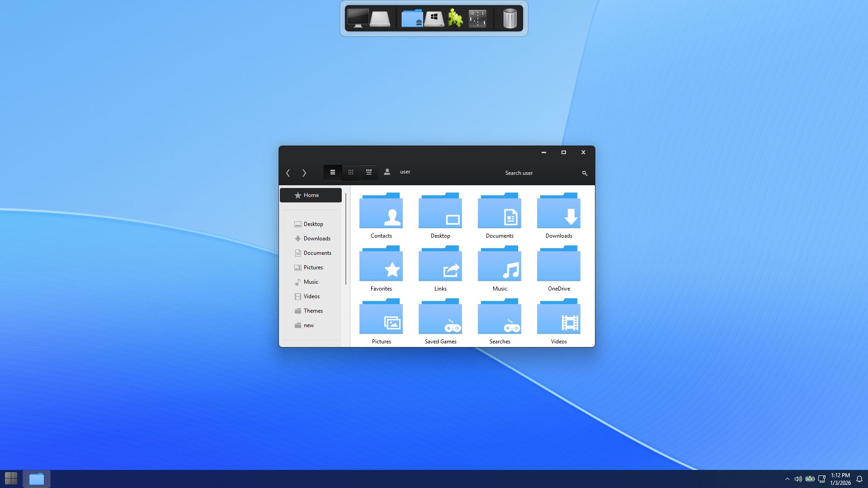Switch to list view mode
This screenshot has width=868, height=488.
point(333,173)
